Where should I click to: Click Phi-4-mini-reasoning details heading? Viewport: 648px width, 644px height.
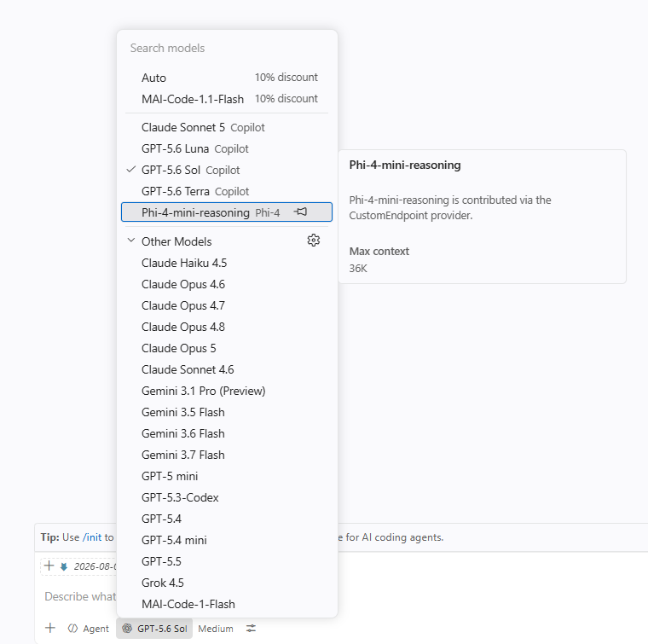(405, 165)
